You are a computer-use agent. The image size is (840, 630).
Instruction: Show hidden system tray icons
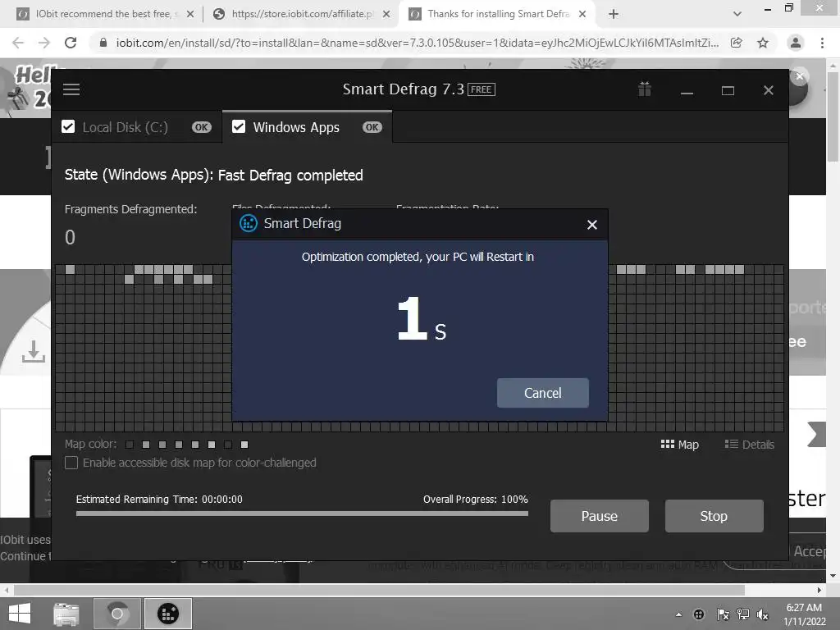point(678,614)
